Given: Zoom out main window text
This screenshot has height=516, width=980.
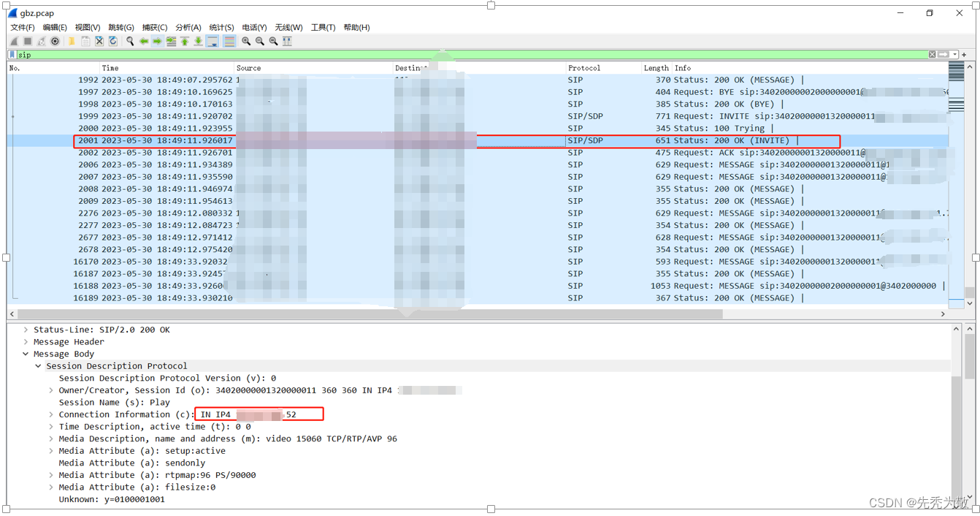Looking at the screenshot, I should click(259, 42).
